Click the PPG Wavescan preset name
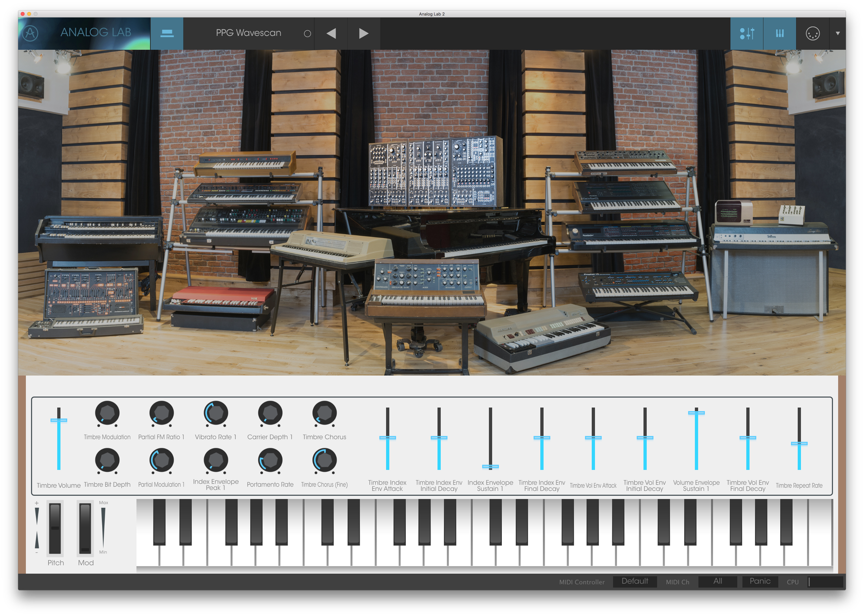Screen dimensions: 864x616 coord(249,33)
